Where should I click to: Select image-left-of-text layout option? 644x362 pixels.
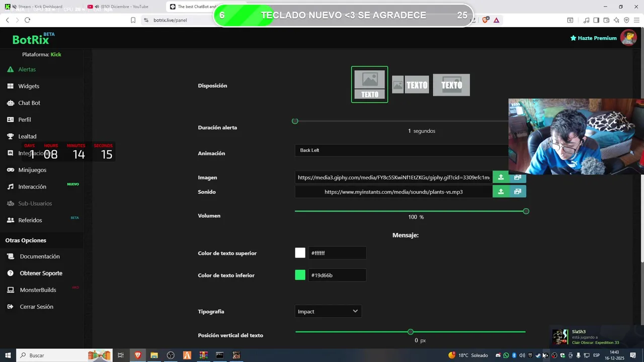(410, 85)
